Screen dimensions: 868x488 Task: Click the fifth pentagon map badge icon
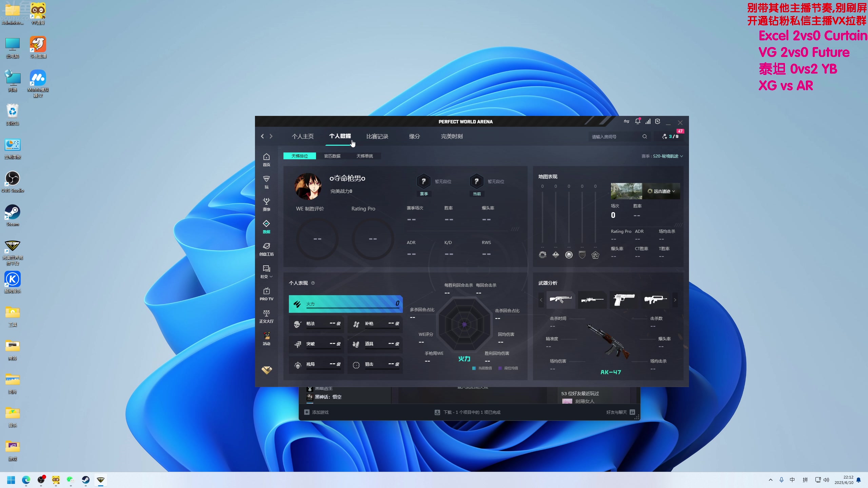click(x=595, y=255)
